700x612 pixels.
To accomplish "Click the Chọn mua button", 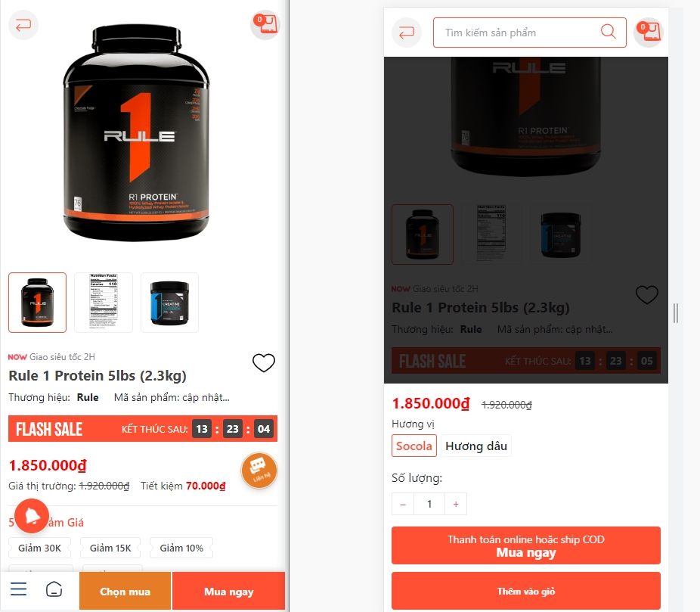I will [x=125, y=591].
